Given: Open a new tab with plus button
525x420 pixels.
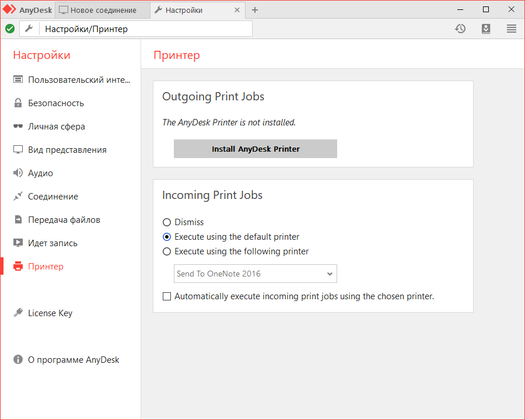Looking at the screenshot, I should [255, 10].
